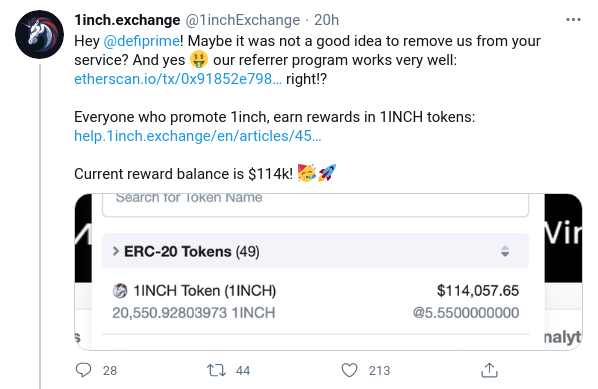Click the reply speech bubble icon

coord(84,370)
